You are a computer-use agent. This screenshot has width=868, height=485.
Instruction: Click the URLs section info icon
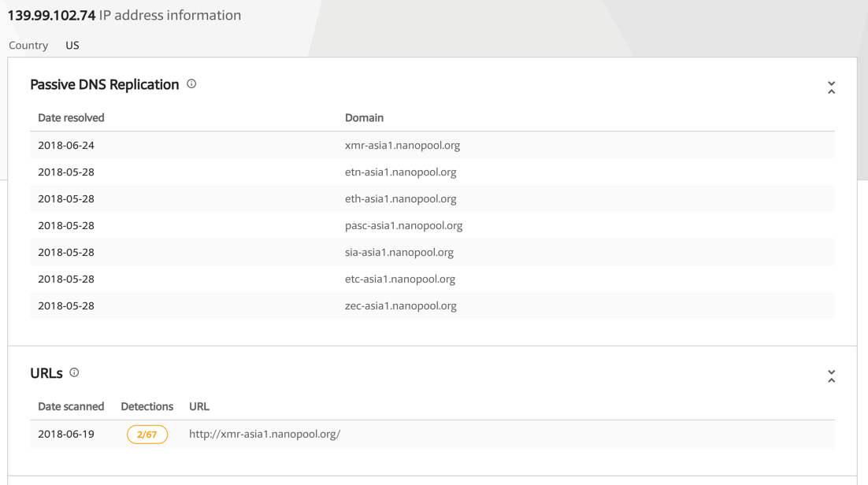(74, 372)
